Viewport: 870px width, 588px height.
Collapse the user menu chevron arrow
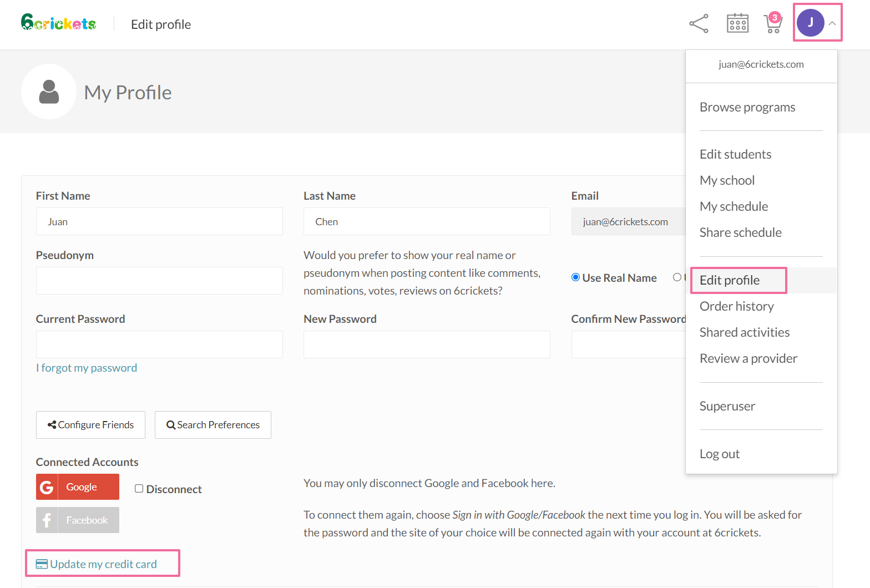click(x=832, y=23)
